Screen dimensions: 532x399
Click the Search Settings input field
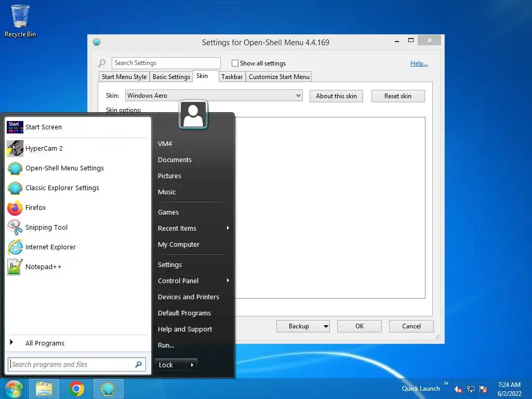pyautogui.click(x=166, y=63)
